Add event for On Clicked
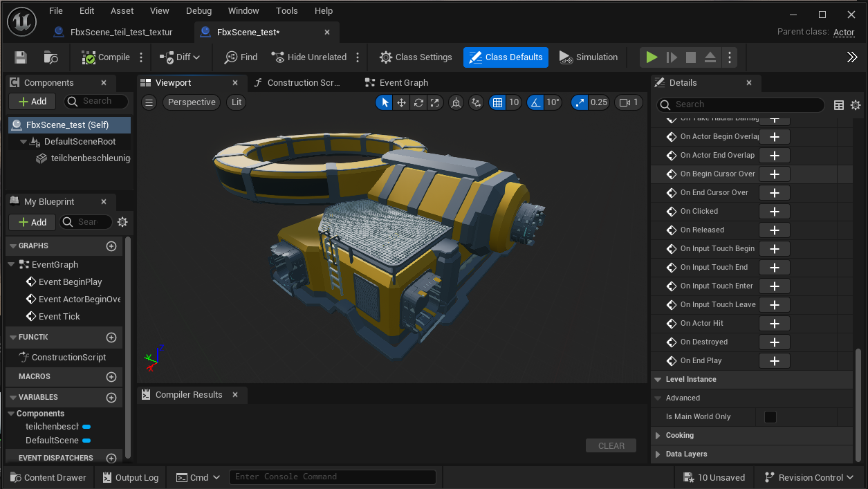868x489 pixels. [774, 212]
